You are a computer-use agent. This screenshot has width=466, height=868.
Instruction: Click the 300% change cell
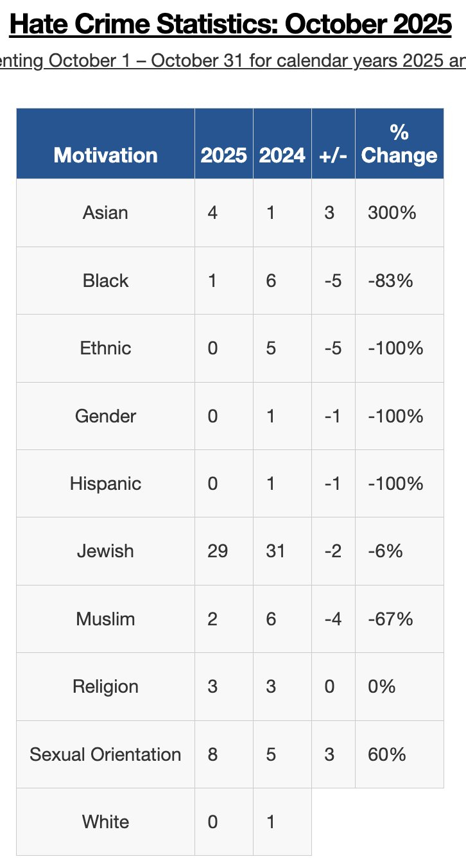(392, 213)
